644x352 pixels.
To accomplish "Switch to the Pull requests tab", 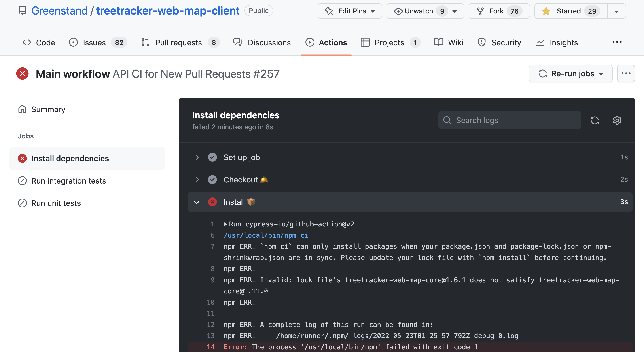I will (x=178, y=42).
